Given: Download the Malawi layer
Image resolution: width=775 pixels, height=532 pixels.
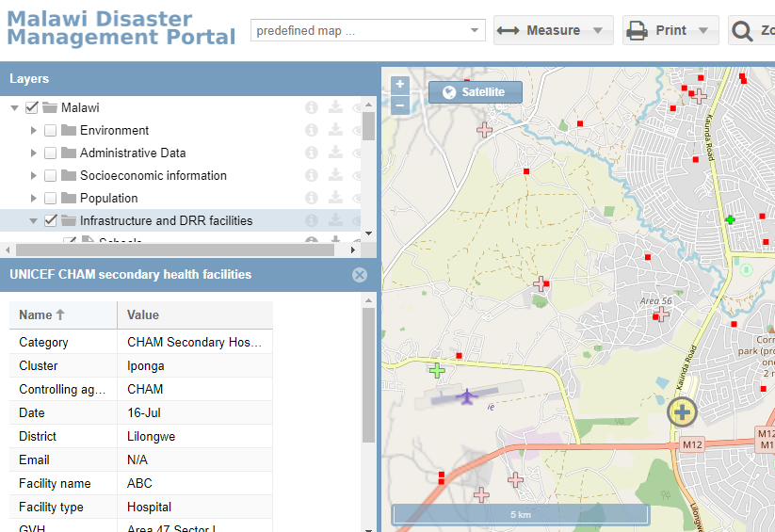Looking at the screenshot, I should [x=335, y=107].
